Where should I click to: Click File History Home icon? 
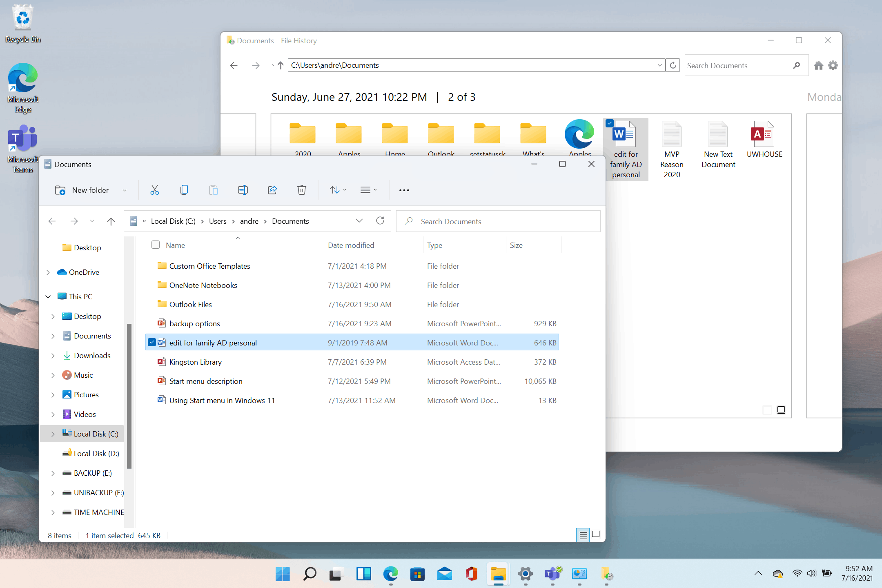click(818, 65)
